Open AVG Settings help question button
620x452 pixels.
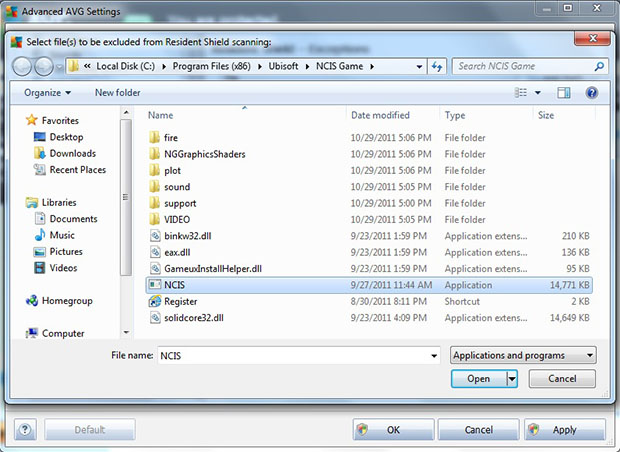25,429
